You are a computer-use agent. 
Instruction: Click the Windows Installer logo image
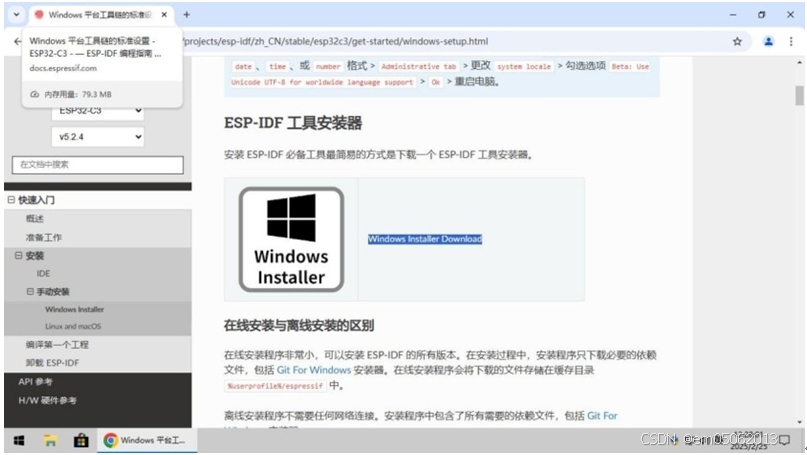pos(291,239)
